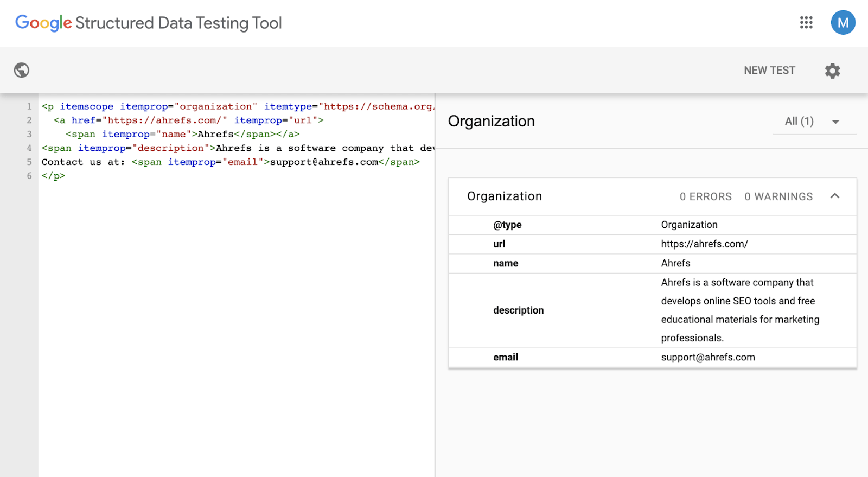Open the settings gear icon
Viewport: 868px width, 477px height.
pyautogui.click(x=832, y=71)
